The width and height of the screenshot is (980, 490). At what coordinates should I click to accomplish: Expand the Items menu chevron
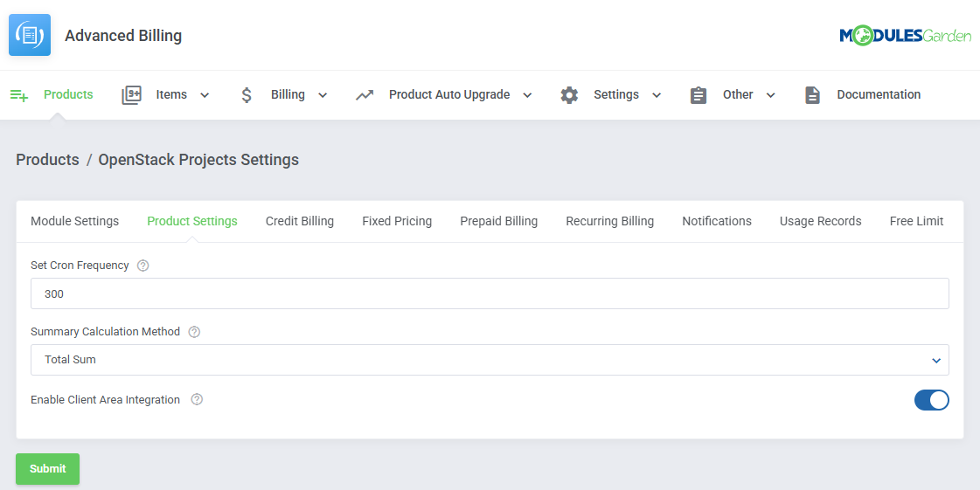pyautogui.click(x=205, y=95)
